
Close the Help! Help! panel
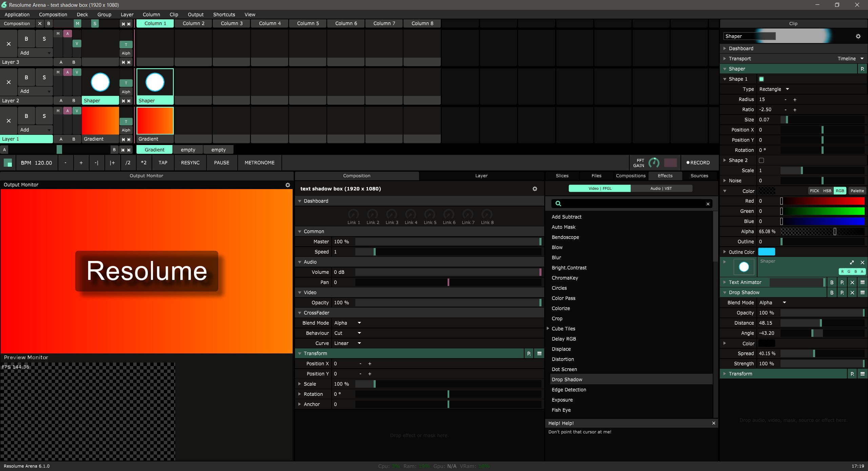714,423
